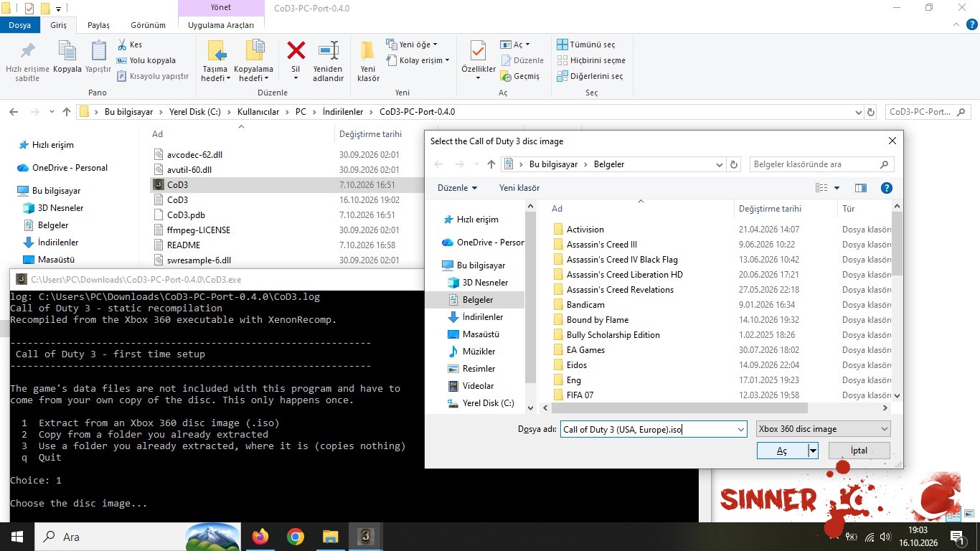Viewport: 980px width, 551px height.
Task: Click the Aç button to open the ISO
Action: pyautogui.click(x=782, y=451)
